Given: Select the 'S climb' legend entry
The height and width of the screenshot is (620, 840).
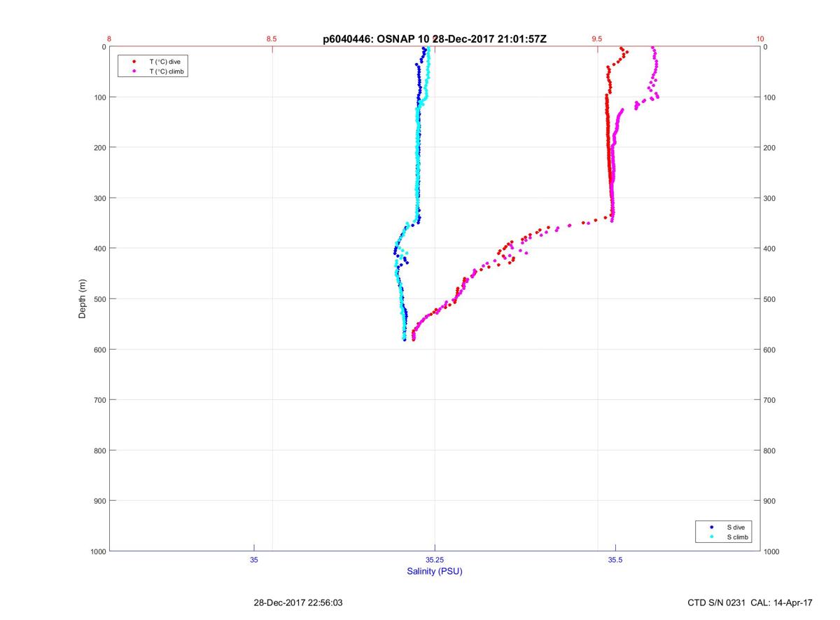Looking at the screenshot, I should tap(738, 537).
